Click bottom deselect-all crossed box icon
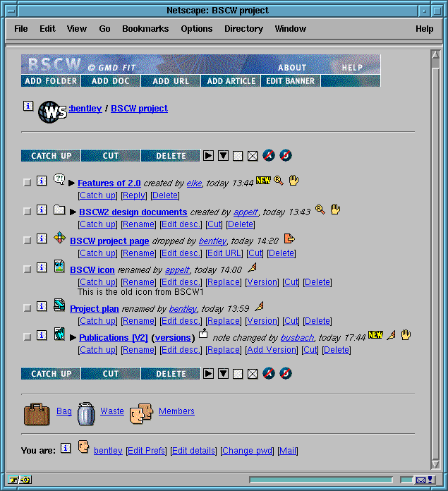Screen dimensions: 448x491 pyautogui.click(x=253, y=374)
